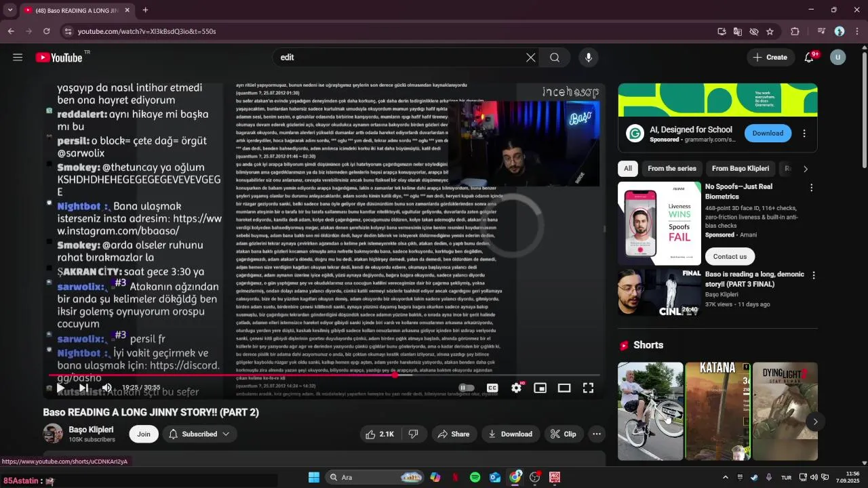Switch to miniplayer mode
This screenshot has height=488, width=868.
click(540, 388)
